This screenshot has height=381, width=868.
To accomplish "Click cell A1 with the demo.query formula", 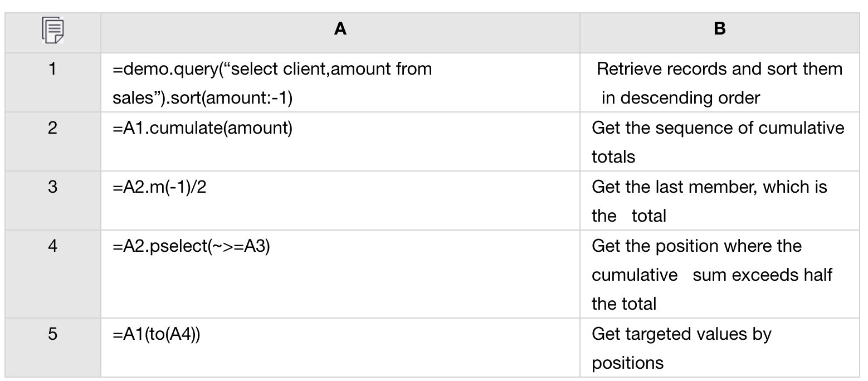I will [272, 84].
